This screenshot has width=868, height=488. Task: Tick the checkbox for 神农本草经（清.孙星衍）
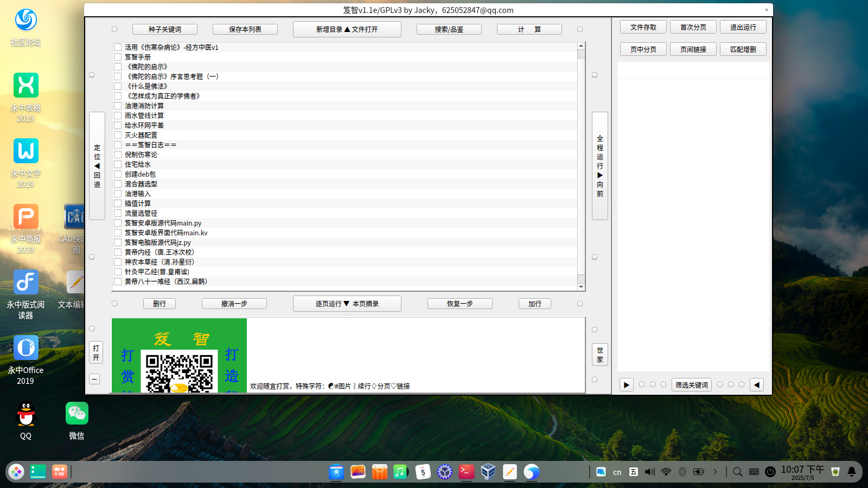tap(118, 262)
